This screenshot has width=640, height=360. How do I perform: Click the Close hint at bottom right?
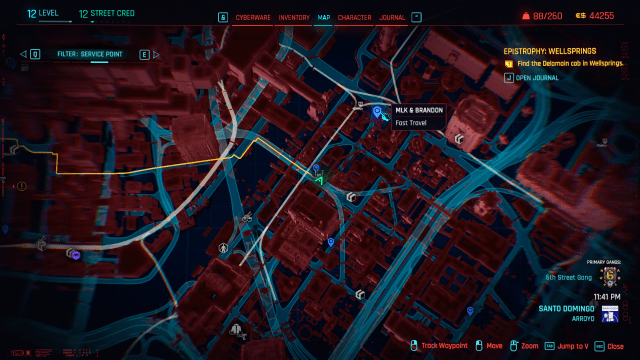click(x=609, y=346)
